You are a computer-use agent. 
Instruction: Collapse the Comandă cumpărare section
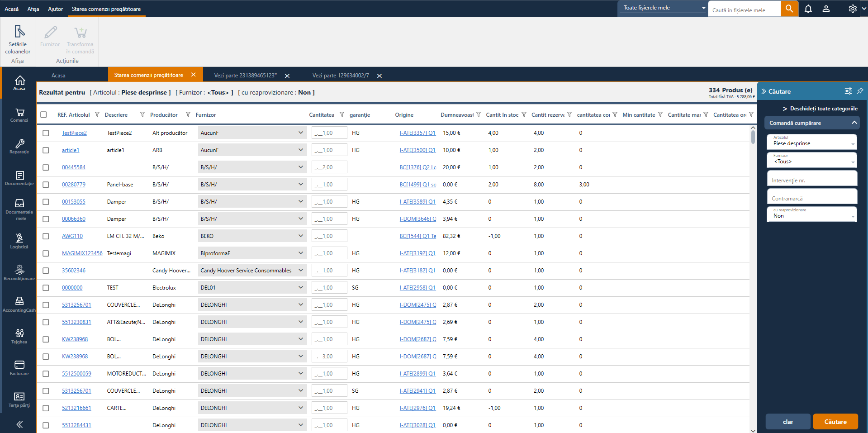tap(812, 123)
